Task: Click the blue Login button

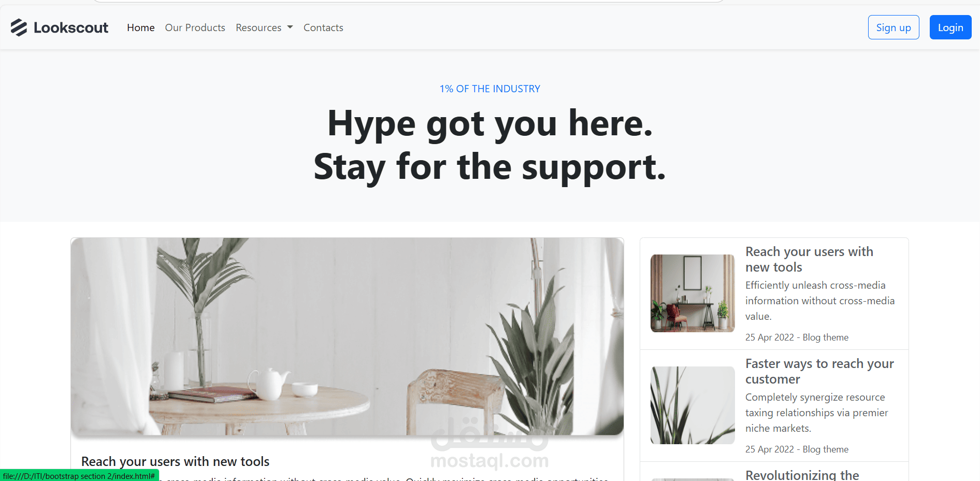Action: pos(950,27)
